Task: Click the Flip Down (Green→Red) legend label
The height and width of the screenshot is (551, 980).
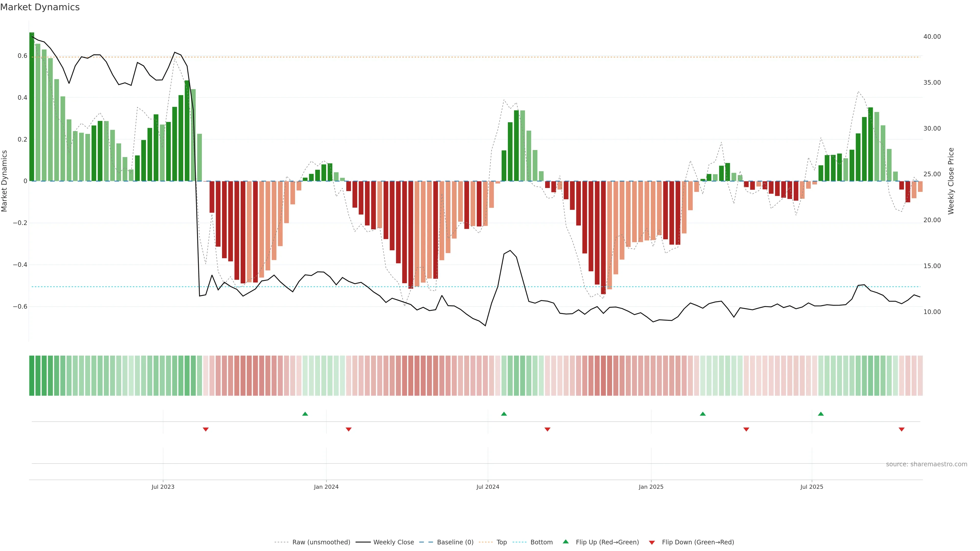Action: (698, 542)
